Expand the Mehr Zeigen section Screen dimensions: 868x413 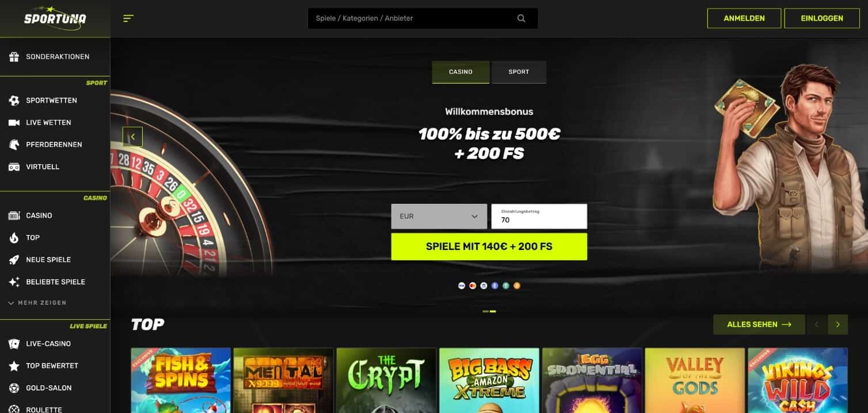tap(37, 302)
